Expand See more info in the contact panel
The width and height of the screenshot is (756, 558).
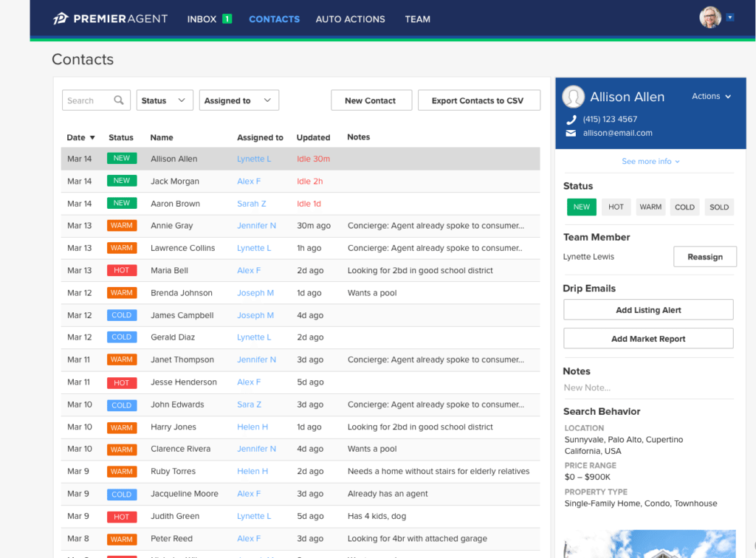649,161
